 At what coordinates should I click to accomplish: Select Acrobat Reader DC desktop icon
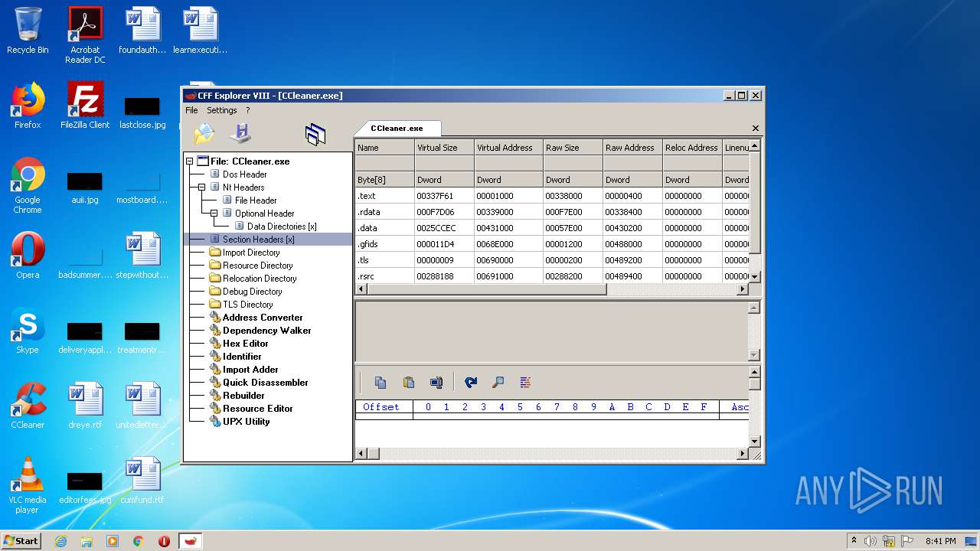point(85,35)
